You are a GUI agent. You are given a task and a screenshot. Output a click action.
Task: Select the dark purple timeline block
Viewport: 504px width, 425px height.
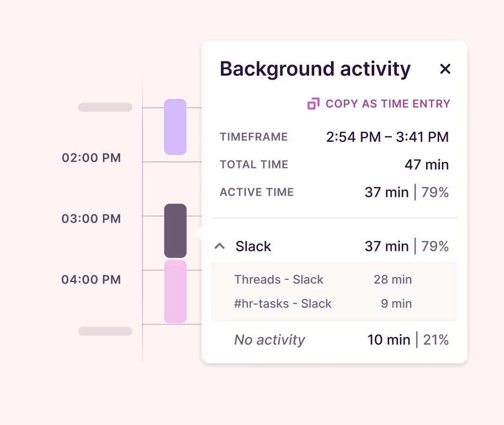(x=175, y=231)
